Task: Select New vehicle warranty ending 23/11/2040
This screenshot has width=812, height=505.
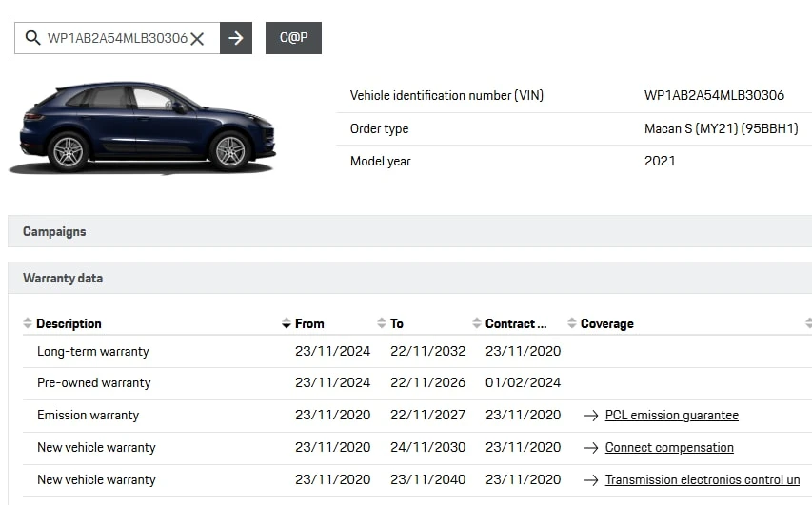Action: click(x=96, y=479)
